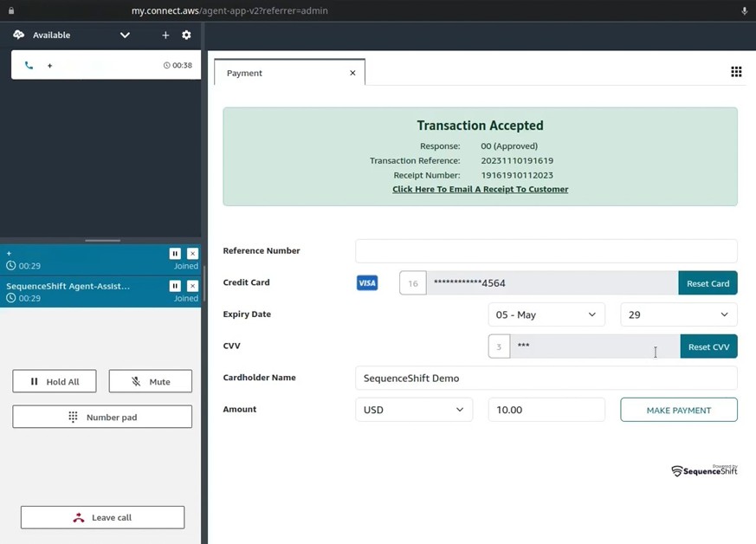This screenshot has height=544, width=756.
Task: Toggle the Mute button
Action: (x=151, y=381)
